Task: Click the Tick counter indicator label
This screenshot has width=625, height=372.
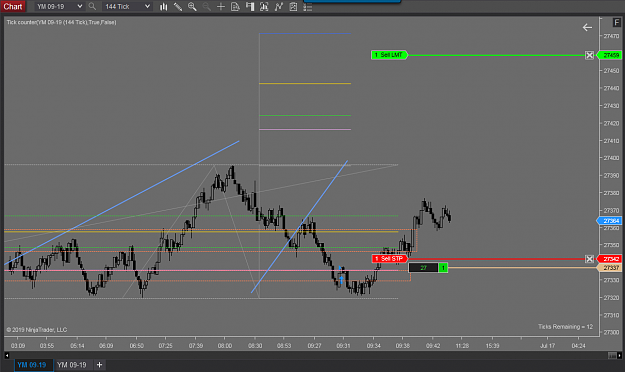Action: pos(61,22)
